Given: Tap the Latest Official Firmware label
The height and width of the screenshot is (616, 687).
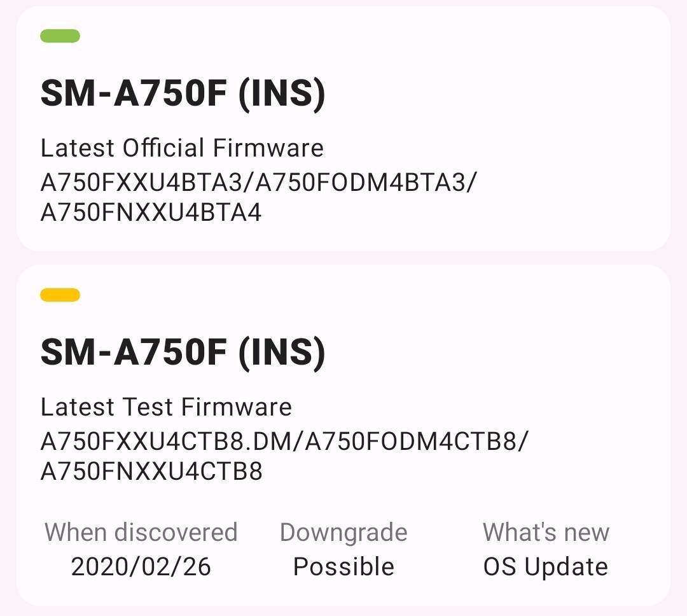Looking at the screenshot, I should 182,148.
